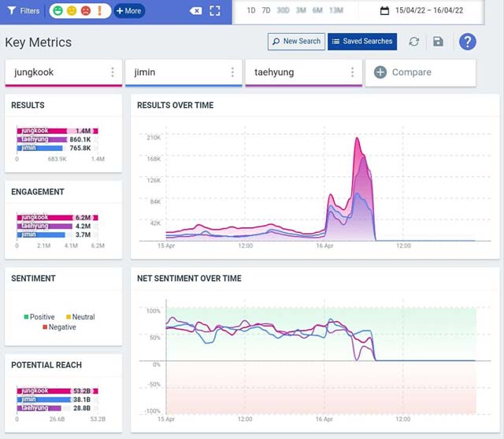Enter fullscreen mode with the expand icon
The height and width of the screenshot is (439, 504).
click(x=215, y=10)
